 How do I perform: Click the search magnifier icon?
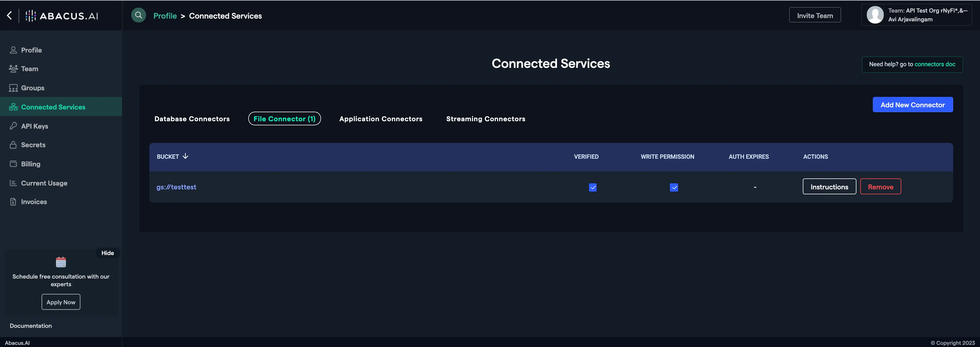point(138,15)
